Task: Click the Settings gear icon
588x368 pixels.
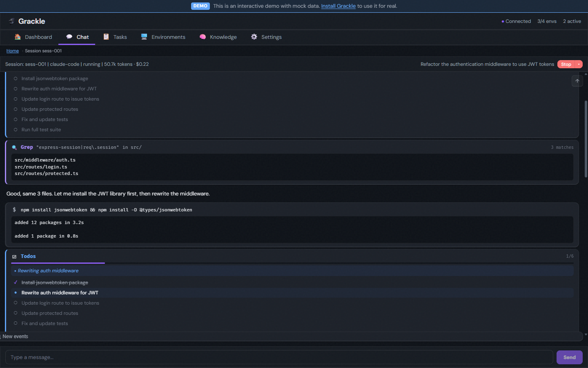Action: (254, 37)
